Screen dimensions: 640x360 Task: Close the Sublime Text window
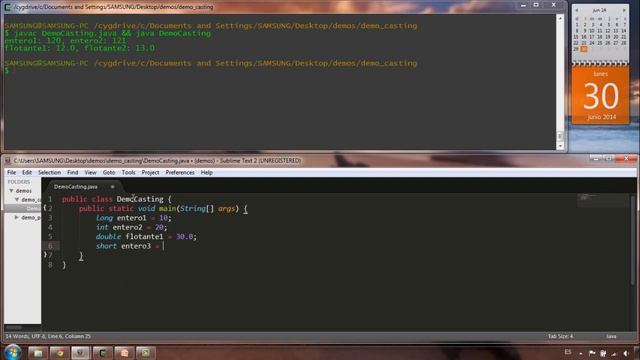click(x=626, y=158)
